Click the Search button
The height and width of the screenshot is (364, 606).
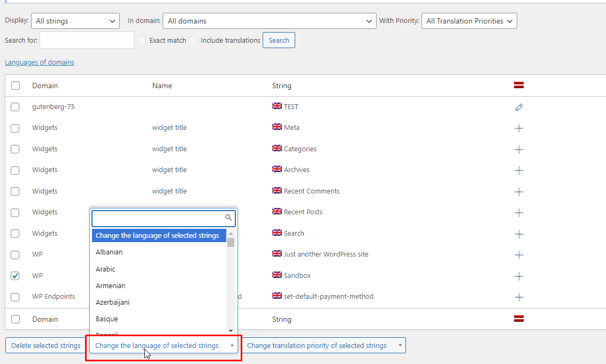pyautogui.click(x=279, y=40)
